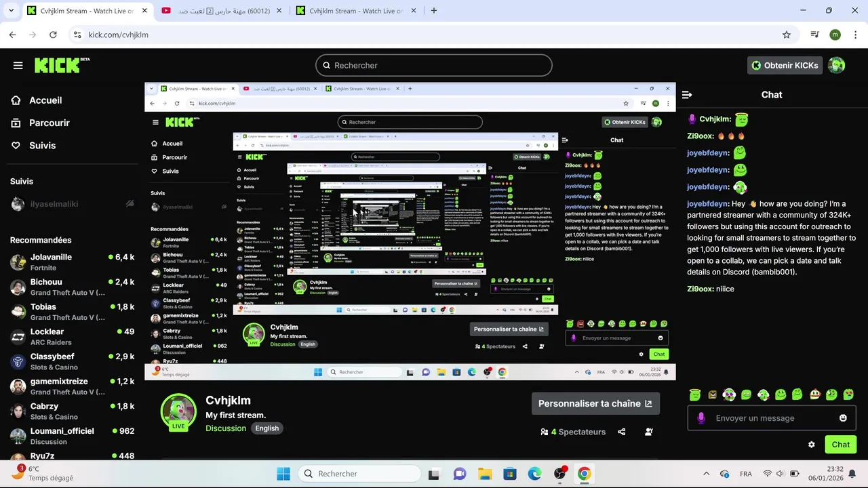Viewport: 868px width, 488px height.
Task: Open Microsoft Edge from taskbar
Action: click(534, 474)
